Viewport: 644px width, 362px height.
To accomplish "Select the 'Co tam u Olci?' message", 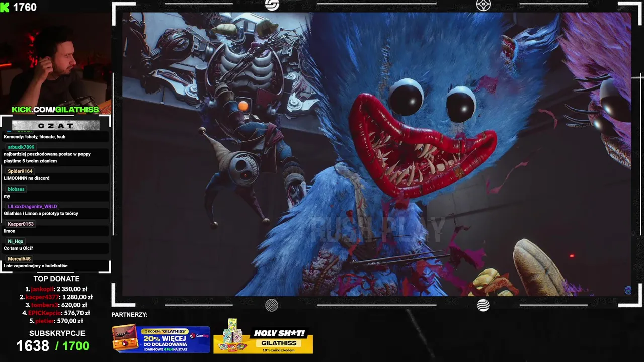I will coord(18,248).
